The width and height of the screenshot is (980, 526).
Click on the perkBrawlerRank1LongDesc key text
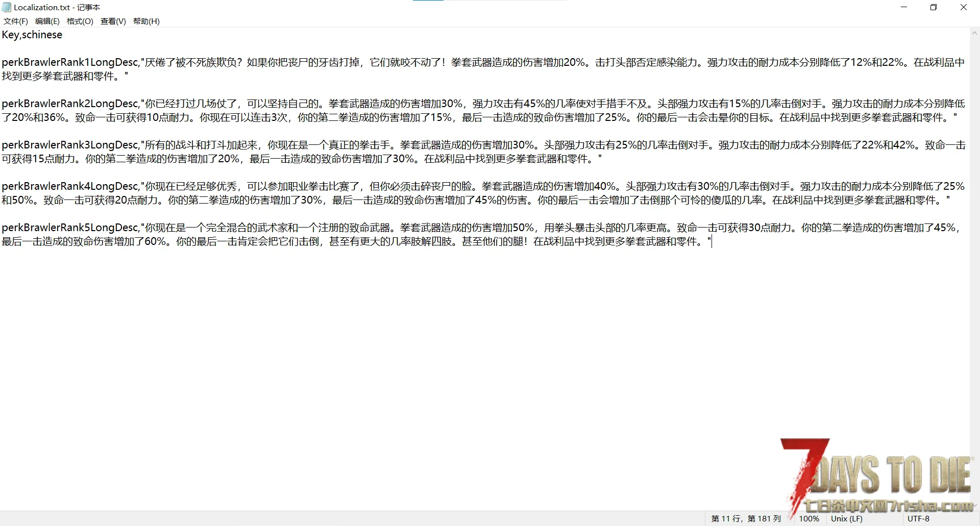click(x=70, y=62)
